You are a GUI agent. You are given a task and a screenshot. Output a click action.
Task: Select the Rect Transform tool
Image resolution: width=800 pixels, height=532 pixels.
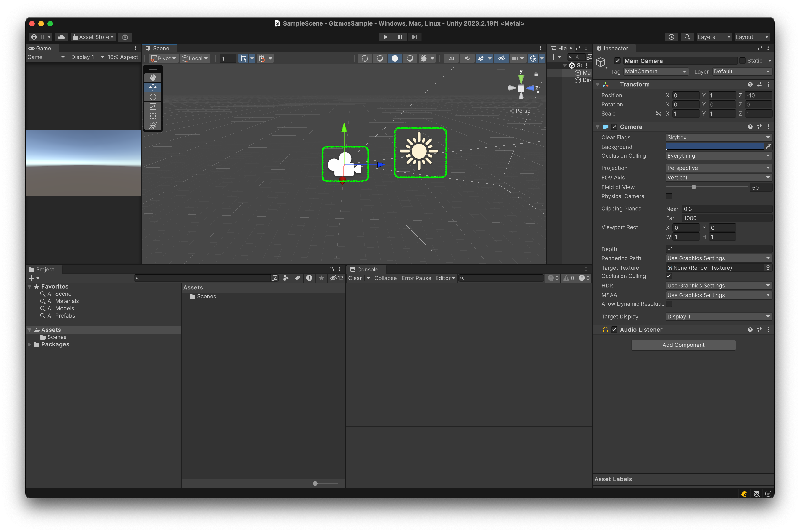[153, 116]
